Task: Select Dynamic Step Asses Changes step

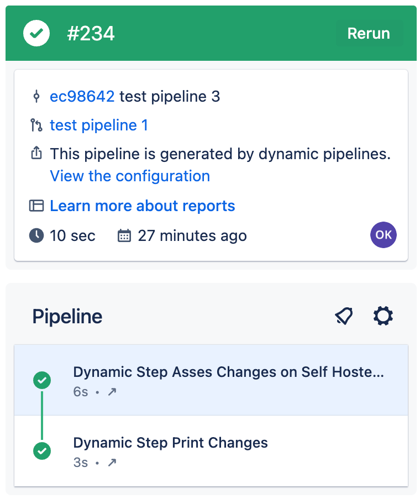Action: click(x=228, y=372)
